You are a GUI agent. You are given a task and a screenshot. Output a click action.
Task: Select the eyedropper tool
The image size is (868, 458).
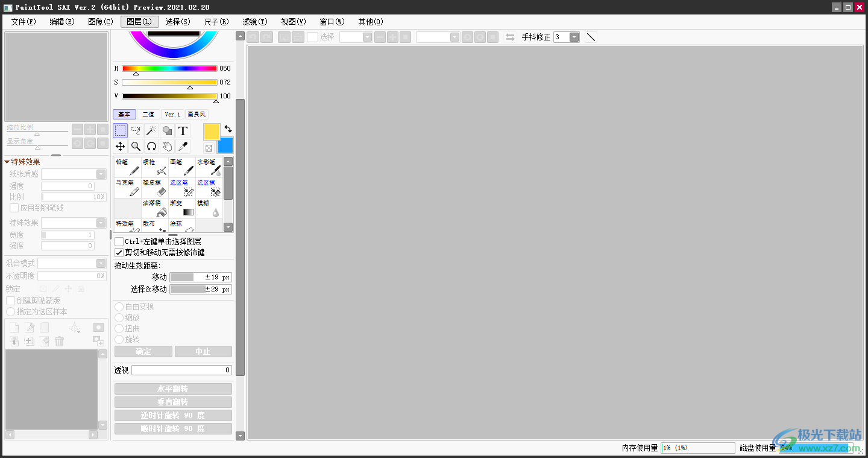click(x=183, y=146)
